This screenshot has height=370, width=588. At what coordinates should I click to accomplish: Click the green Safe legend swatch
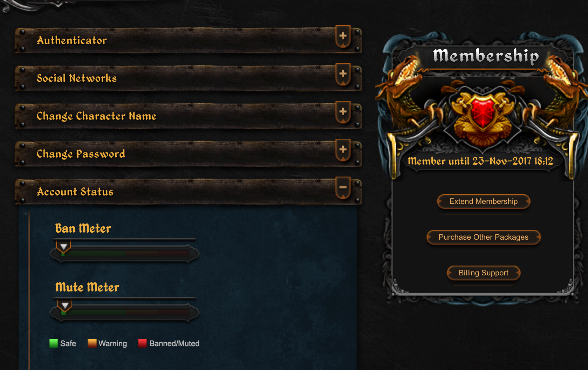click(x=54, y=343)
